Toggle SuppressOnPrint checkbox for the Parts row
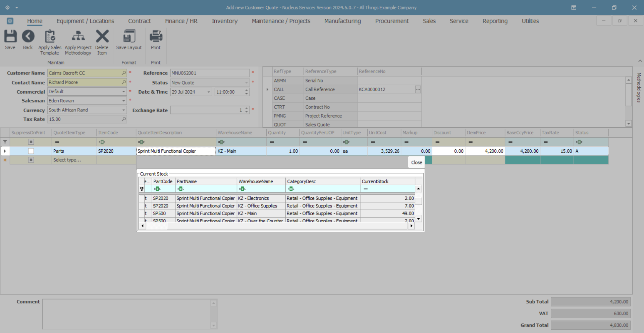Screen dimensions: 644x333 tap(31, 151)
